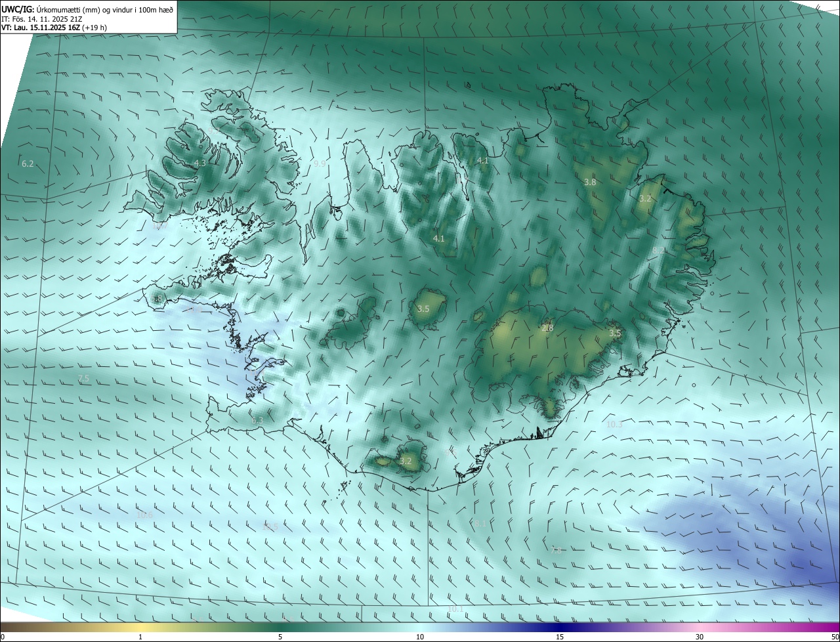The width and height of the screenshot is (840, 642).
Task: Click the 15 tick on the color scale
Action: point(560,637)
